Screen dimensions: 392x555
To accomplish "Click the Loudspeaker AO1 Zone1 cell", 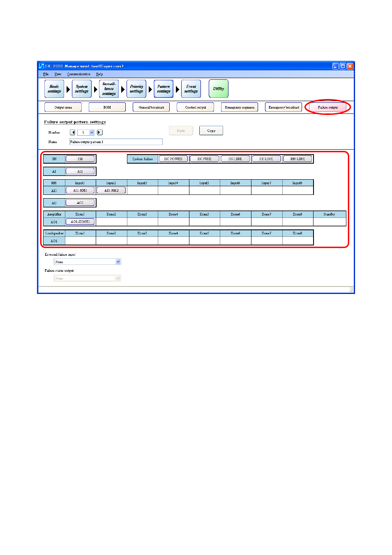I will (80, 241).
